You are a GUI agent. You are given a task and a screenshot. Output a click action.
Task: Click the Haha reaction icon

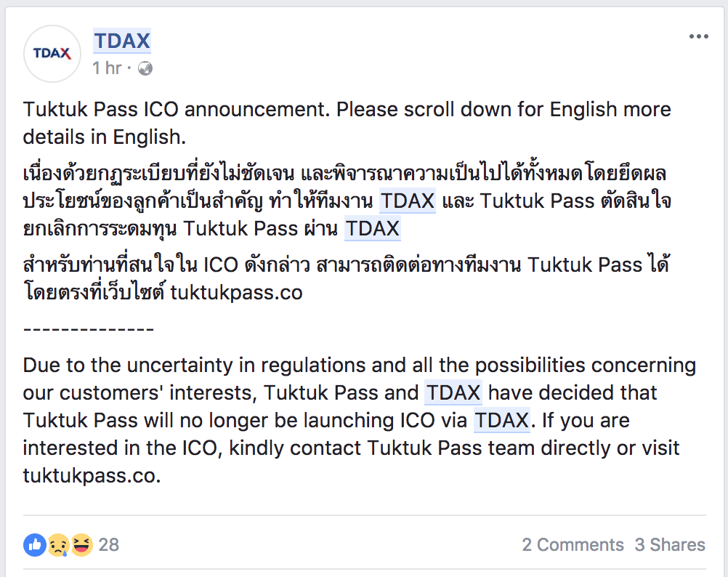tap(81, 544)
